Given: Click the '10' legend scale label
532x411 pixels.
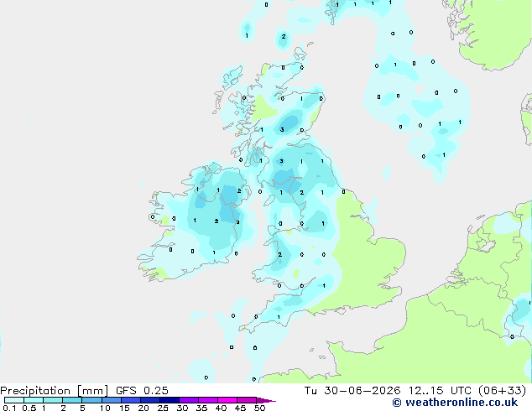Looking at the screenshot, I should click(x=105, y=408).
